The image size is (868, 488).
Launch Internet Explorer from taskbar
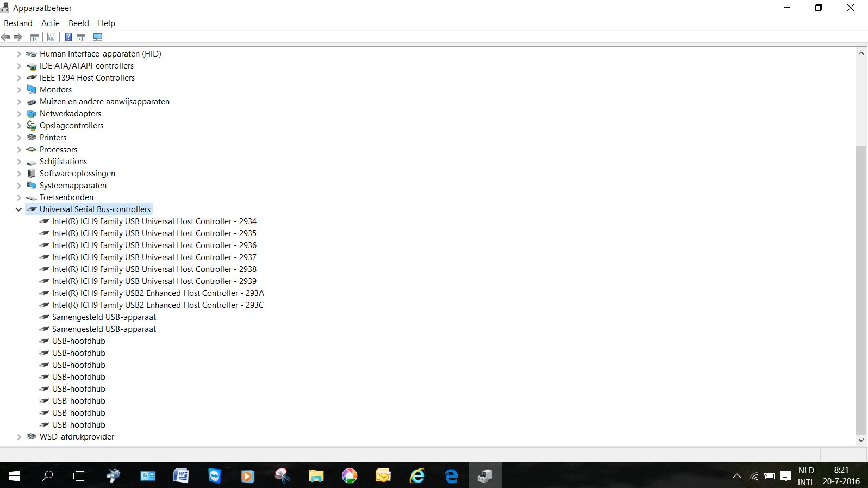pos(417,476)
